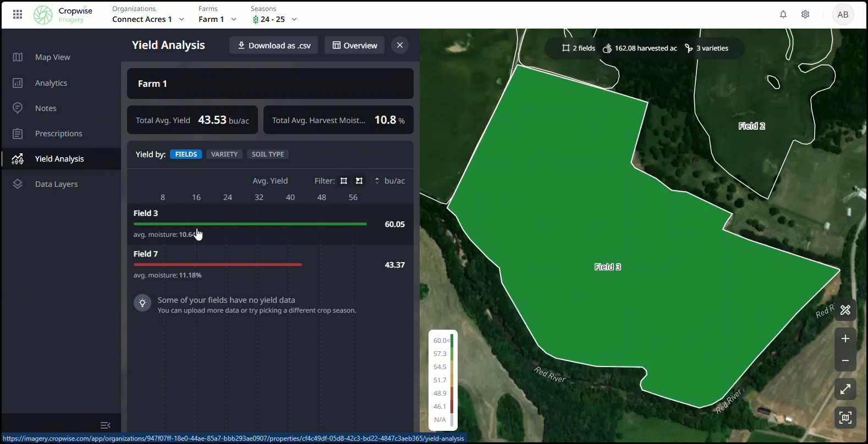868x444 pixels.
Task: Open settings gear in header
Action: [805, 15]
